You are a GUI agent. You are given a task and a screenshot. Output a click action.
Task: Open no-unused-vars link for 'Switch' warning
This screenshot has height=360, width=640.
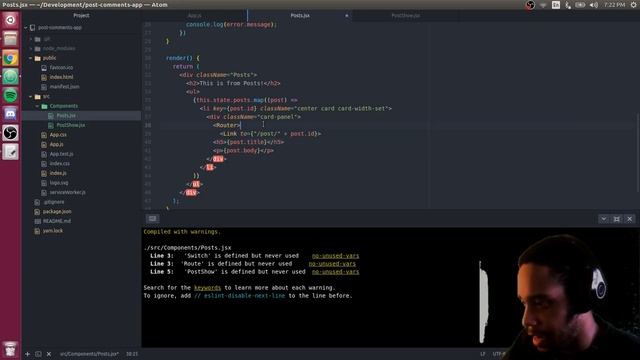coord(336,256)
